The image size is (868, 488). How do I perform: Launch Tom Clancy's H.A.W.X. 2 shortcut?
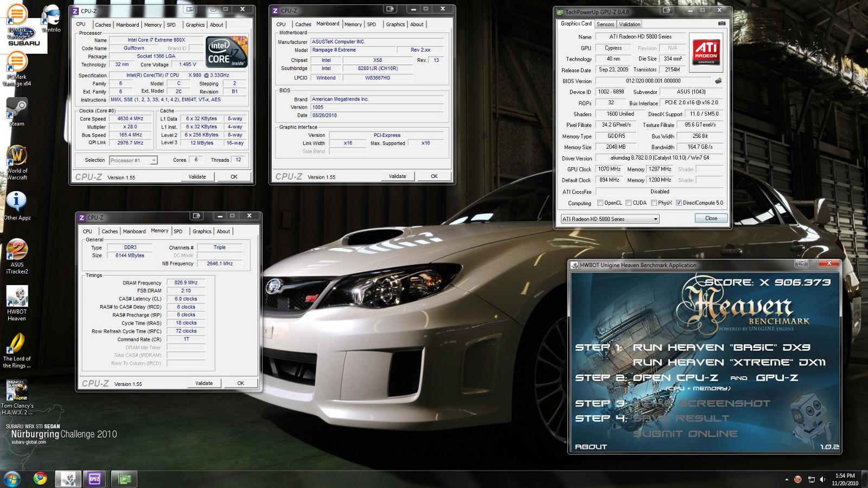pos(17,397)
